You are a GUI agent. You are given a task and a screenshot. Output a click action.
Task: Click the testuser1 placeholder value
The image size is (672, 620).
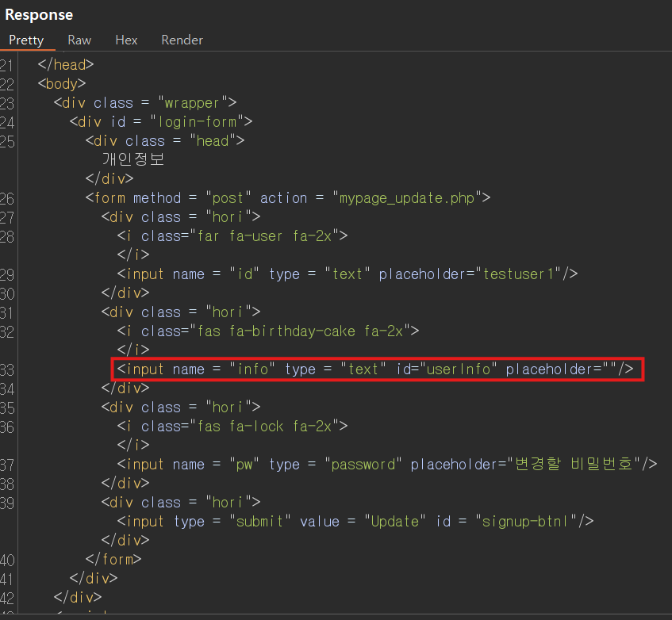[x=518, y=274]
